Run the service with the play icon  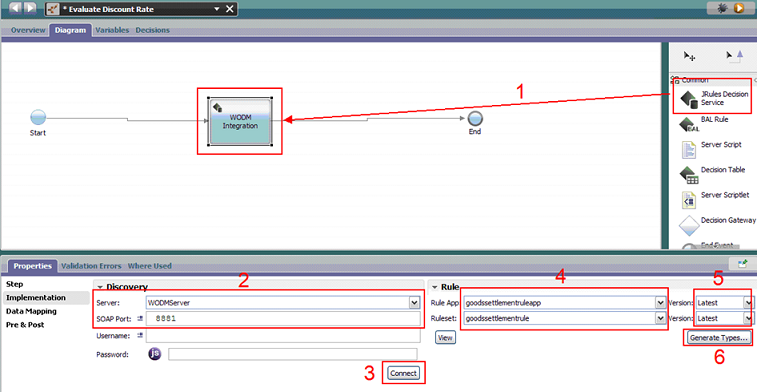[738, 8]
